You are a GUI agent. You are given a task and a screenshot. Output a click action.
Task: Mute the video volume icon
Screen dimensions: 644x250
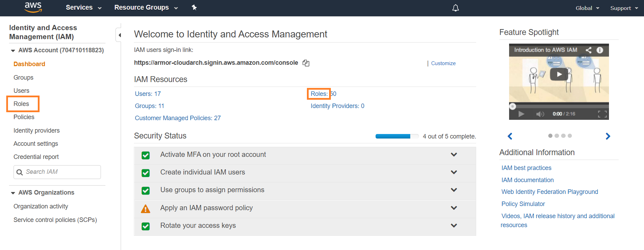coord(540,114)
